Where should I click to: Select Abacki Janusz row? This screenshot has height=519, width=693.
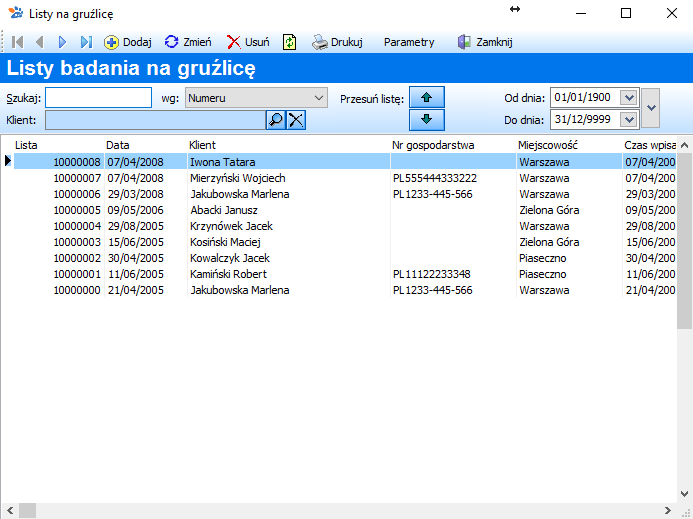(x=345, y=210)
